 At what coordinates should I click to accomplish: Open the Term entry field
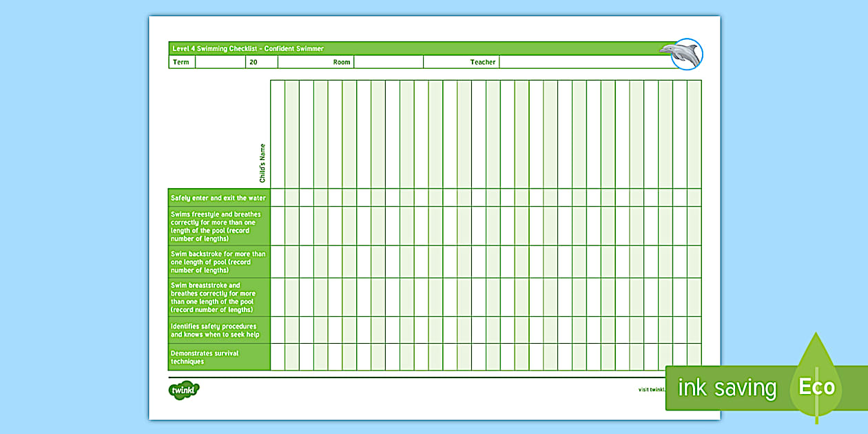(219, 62)
